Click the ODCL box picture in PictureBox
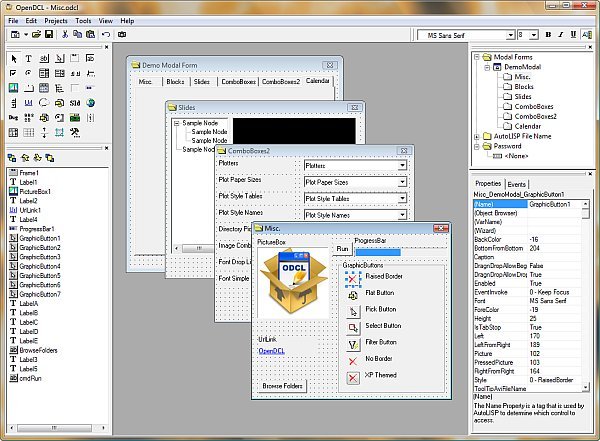The width and height of the screenshot is (600, 441). pyautogui.click(x=293, y=282)
